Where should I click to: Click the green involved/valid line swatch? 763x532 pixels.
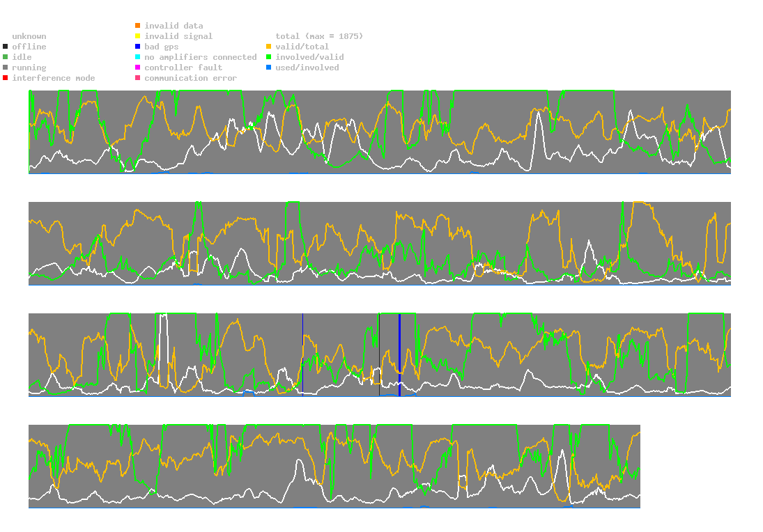[x=269, y=57]
